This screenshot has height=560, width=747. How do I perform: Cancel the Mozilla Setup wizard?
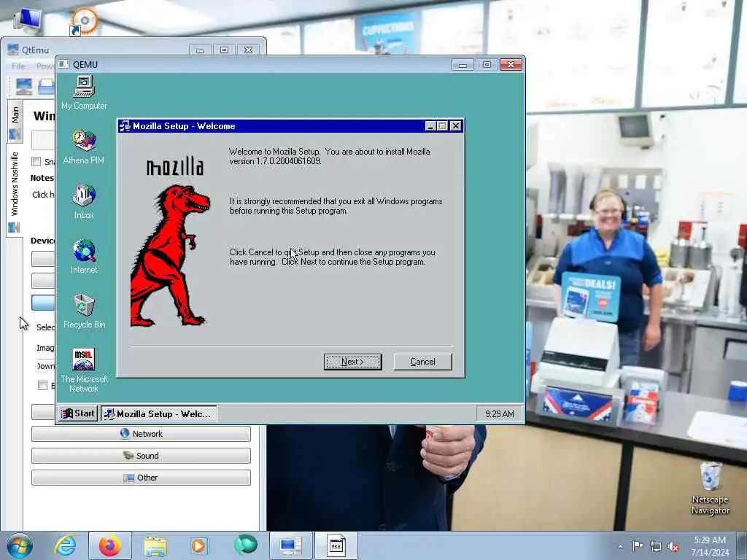pyautogui.click(x=422, y=362)
